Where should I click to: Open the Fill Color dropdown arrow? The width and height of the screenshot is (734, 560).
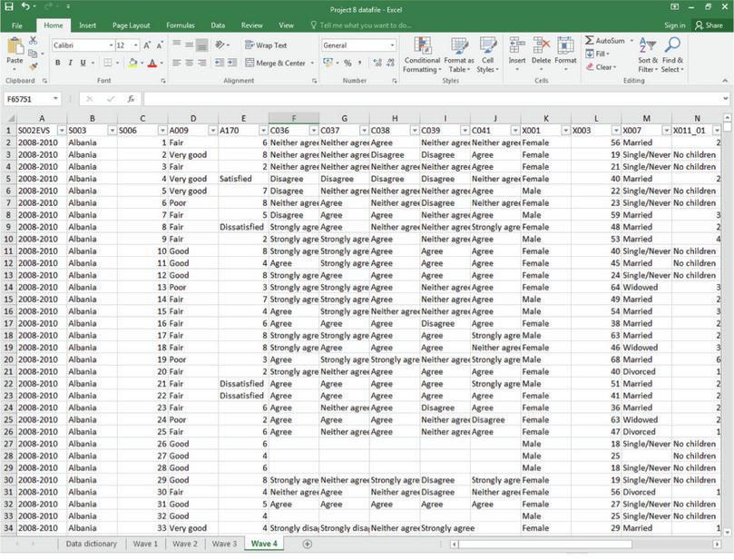(x=142, y=63)
